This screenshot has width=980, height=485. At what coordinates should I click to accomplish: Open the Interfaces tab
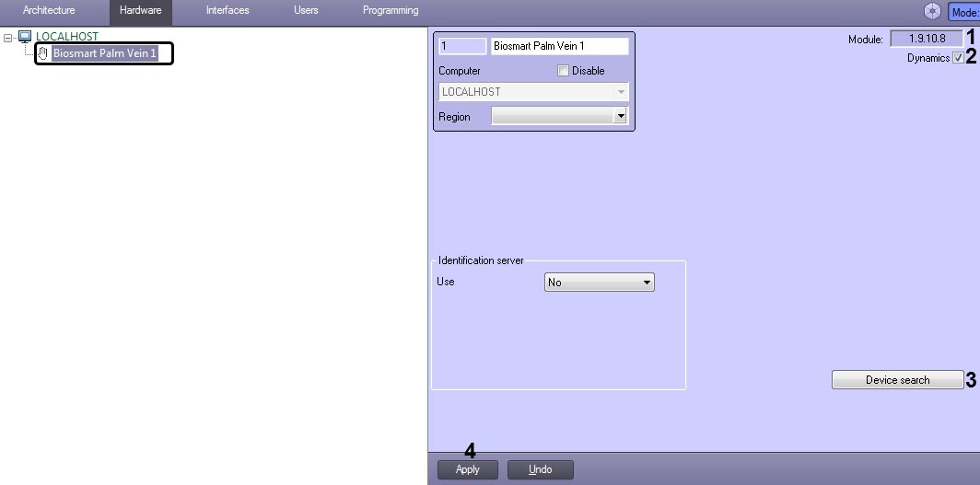227,11
